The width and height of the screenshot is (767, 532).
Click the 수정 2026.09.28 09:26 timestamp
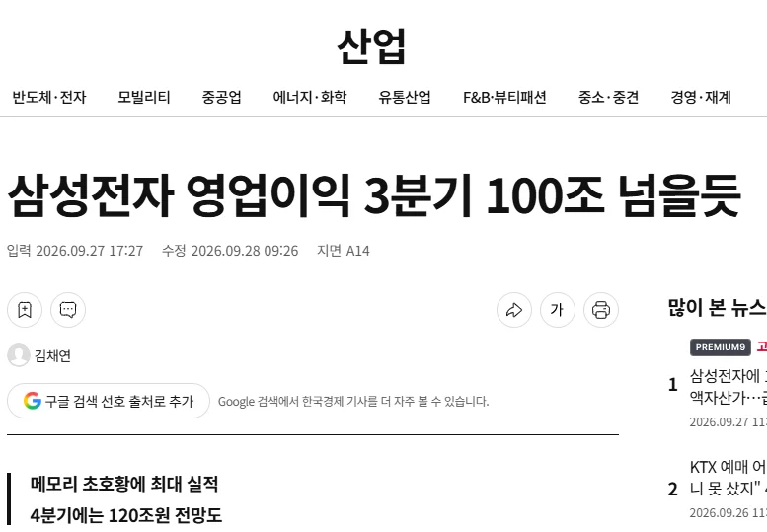(x=230, y=251)
